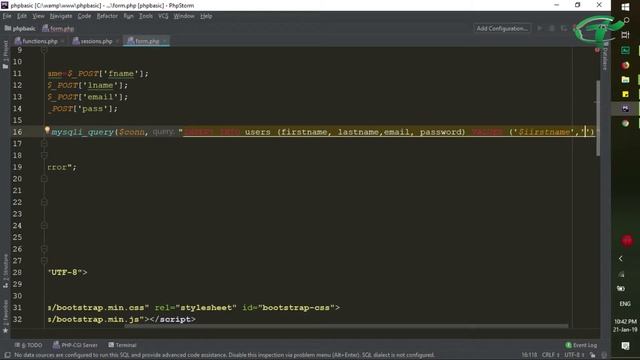Toggle the read-only lock icon in status bar
640x360 pixels.
pos(593,355)
